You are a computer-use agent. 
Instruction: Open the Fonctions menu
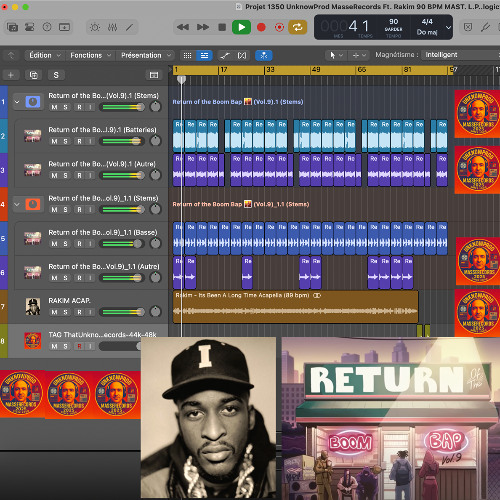pyautogui.click(x=90, y=55)
